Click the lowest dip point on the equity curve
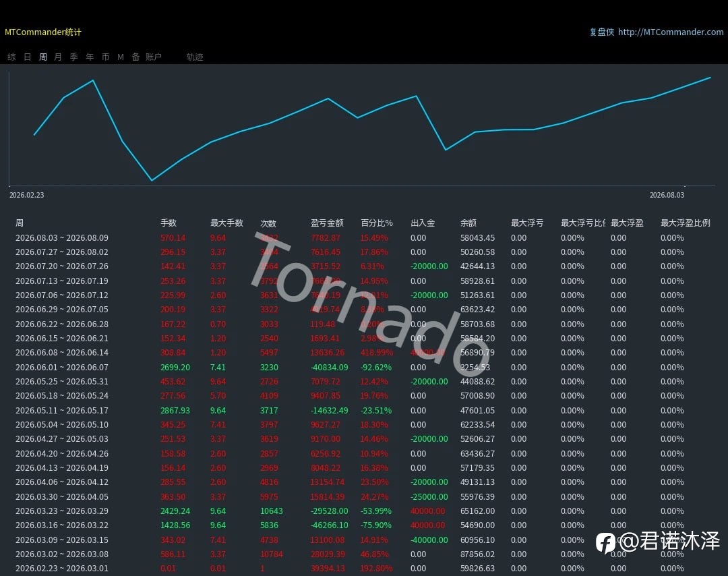 tap(152, 180)
